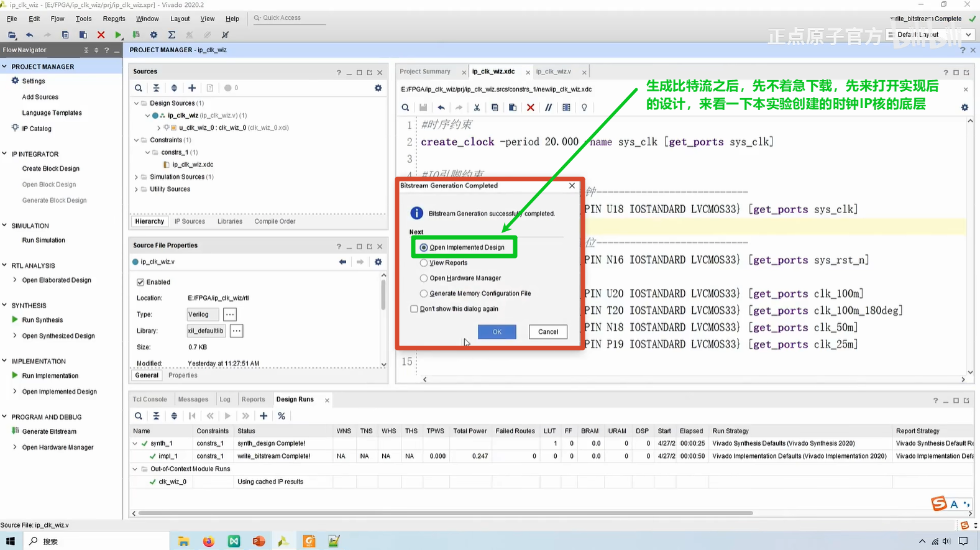This screenshot has width=980, height=550.
Task: Select Open Hardware Manager radio option
Action: pyautogui.click(x=424, y=278)
